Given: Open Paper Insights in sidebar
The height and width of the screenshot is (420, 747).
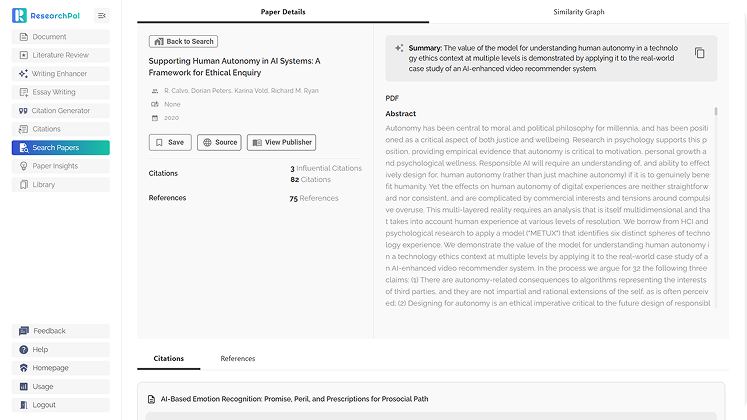Looking at the screenshot, I should (61, 166).
